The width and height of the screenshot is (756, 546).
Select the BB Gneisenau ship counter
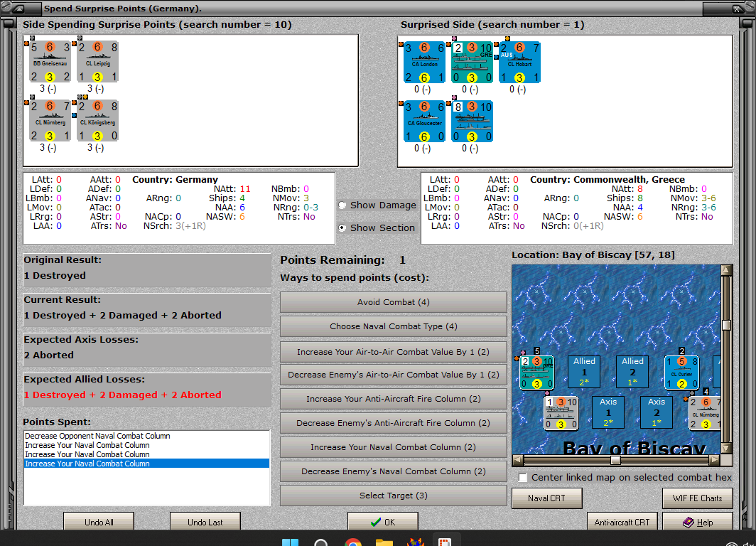point(50,62)
